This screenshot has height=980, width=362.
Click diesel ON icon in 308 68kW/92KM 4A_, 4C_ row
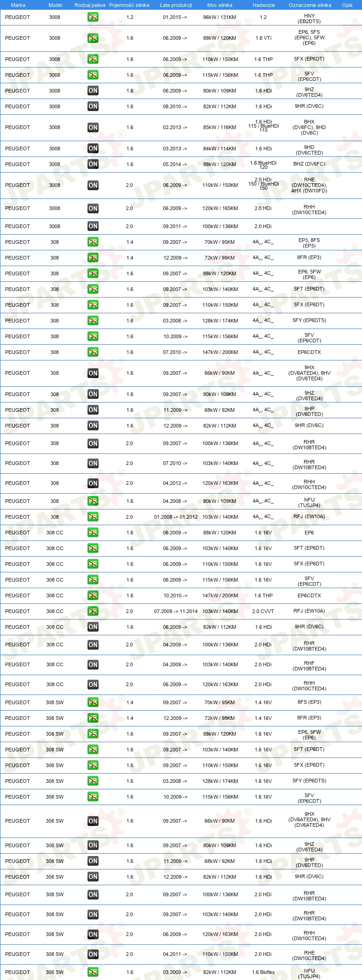tap(93, 410)
